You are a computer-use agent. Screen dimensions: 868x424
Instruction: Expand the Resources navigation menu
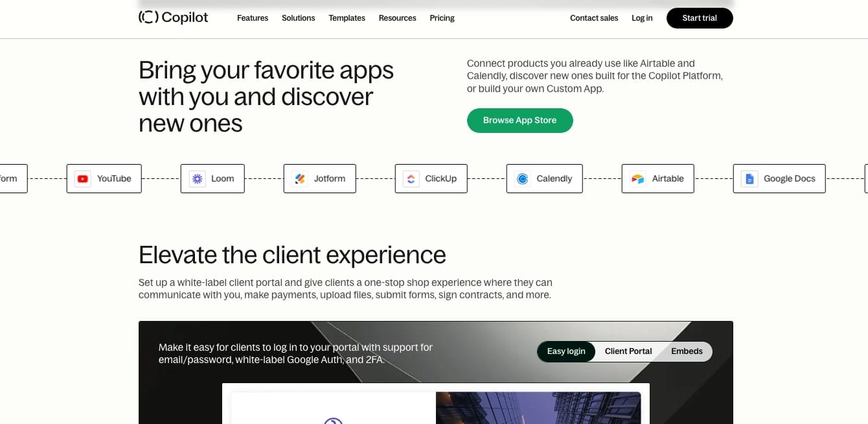click(397, 18)
